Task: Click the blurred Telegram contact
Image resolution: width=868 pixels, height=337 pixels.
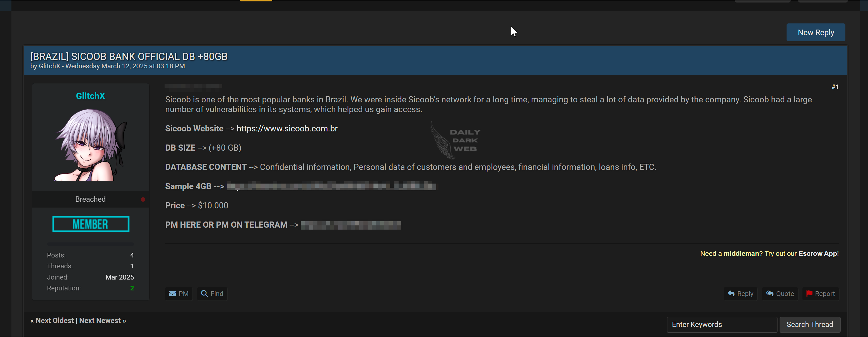Action: pyautogui.click(x=350, y=225)
